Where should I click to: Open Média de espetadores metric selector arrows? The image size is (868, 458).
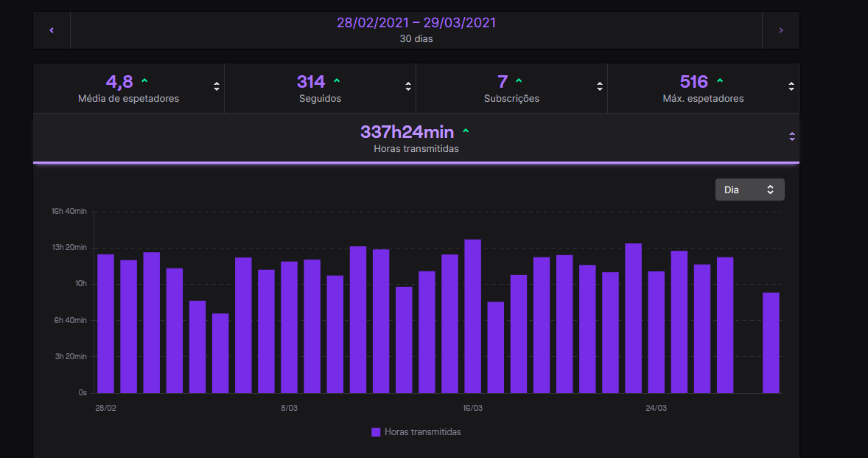(217, 86)
